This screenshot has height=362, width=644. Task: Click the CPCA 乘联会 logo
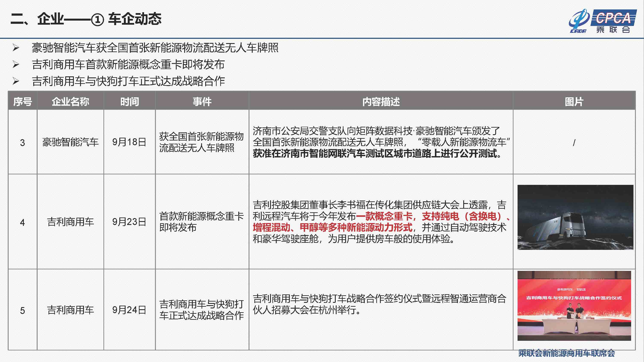(603, 21)
